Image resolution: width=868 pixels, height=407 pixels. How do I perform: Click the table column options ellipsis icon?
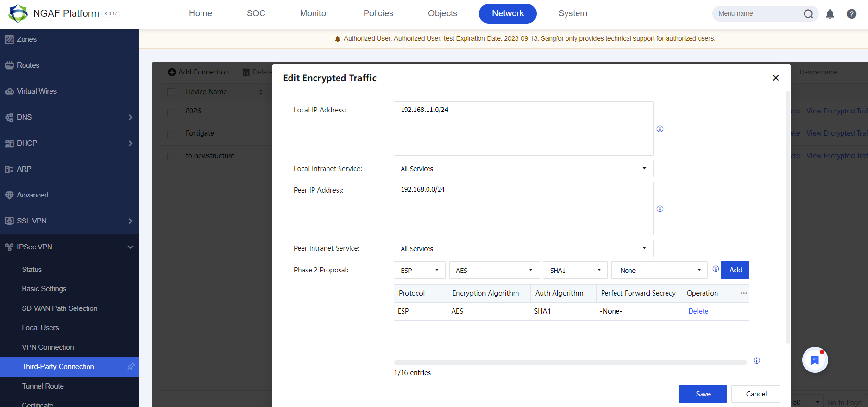pyautogui.click(x=743, y=293)
